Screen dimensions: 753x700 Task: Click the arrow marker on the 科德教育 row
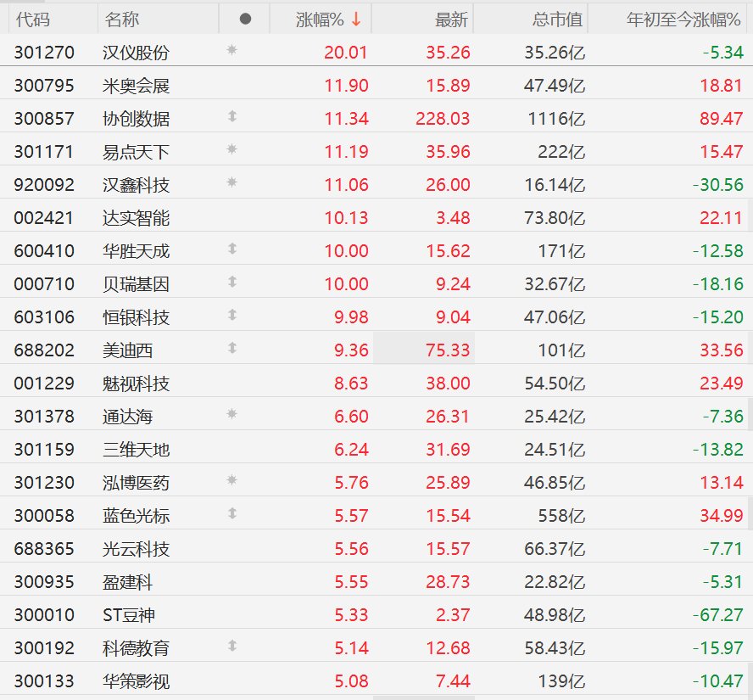click(232, 646)
